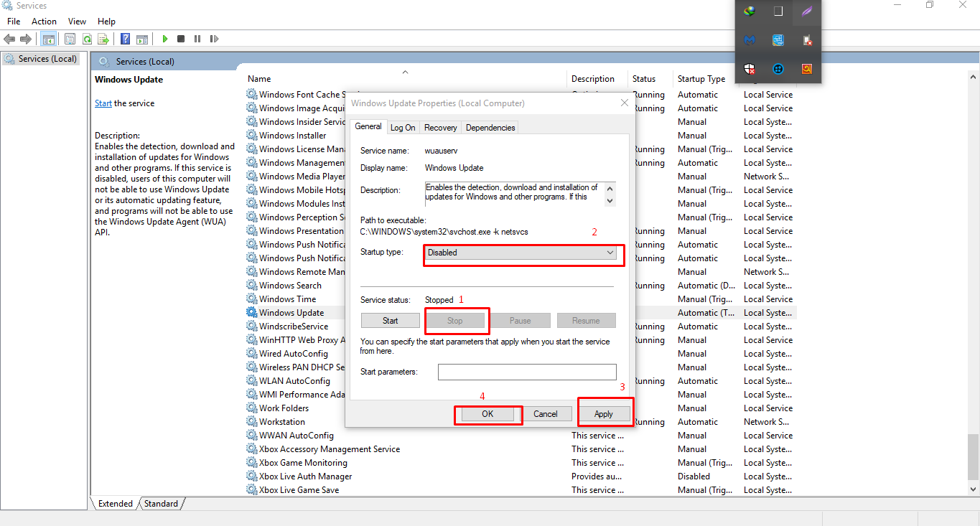The width and height of the screenshot is (980, 526).
Task: Switch to the Log On tab
Action: coord(403,128)
